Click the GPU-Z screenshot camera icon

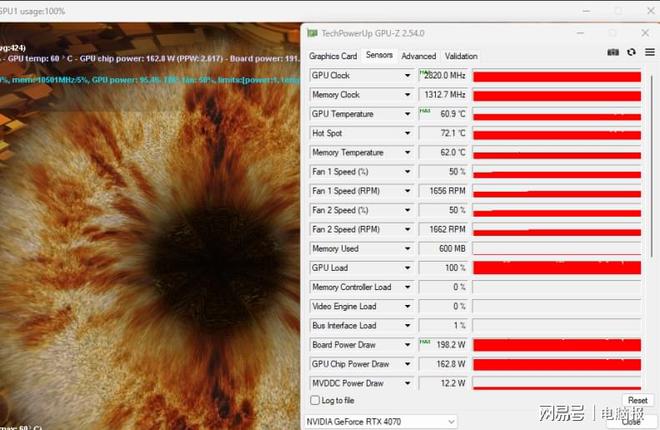613,52
